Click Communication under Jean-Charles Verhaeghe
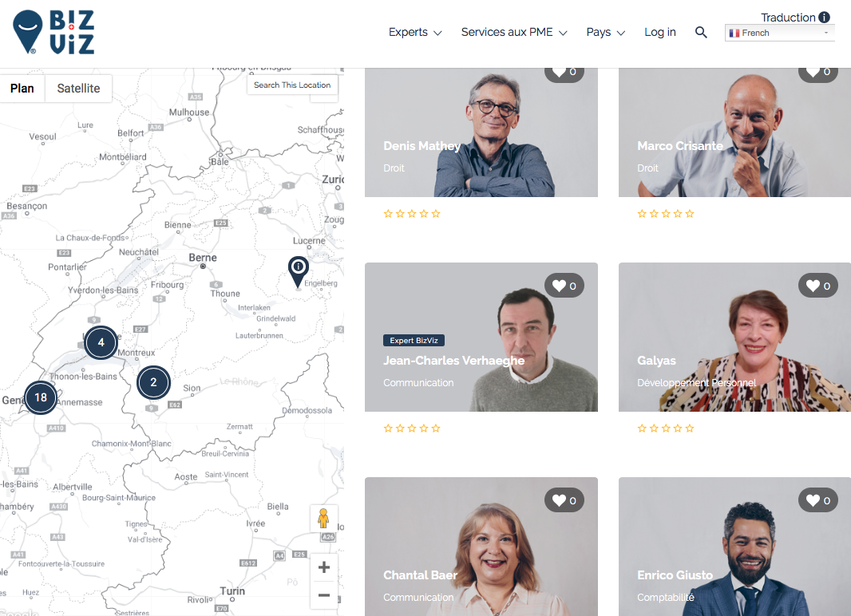 [x=418, y=383]
